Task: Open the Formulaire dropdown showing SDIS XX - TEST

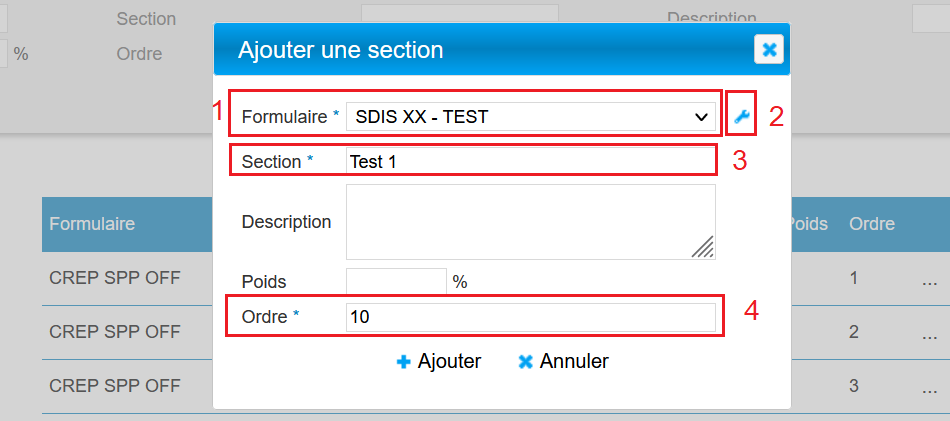Action: tap(530, 117)
